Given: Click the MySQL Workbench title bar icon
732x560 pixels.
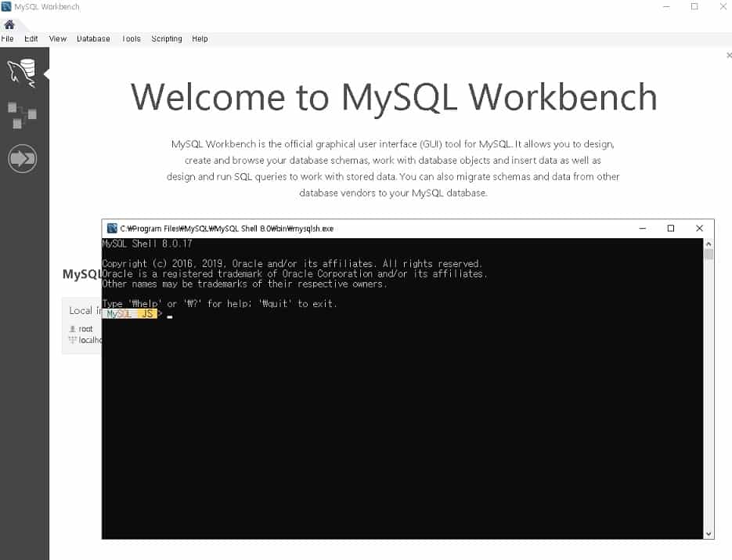Looking at the screenshot, I should pyautogui.click(x=7, y=7).
